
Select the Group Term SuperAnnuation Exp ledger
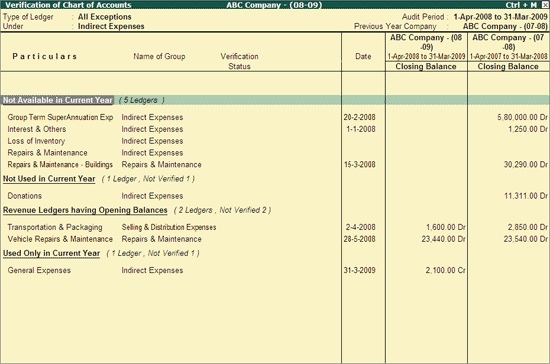pyautogui.click(x=60, y=117)
